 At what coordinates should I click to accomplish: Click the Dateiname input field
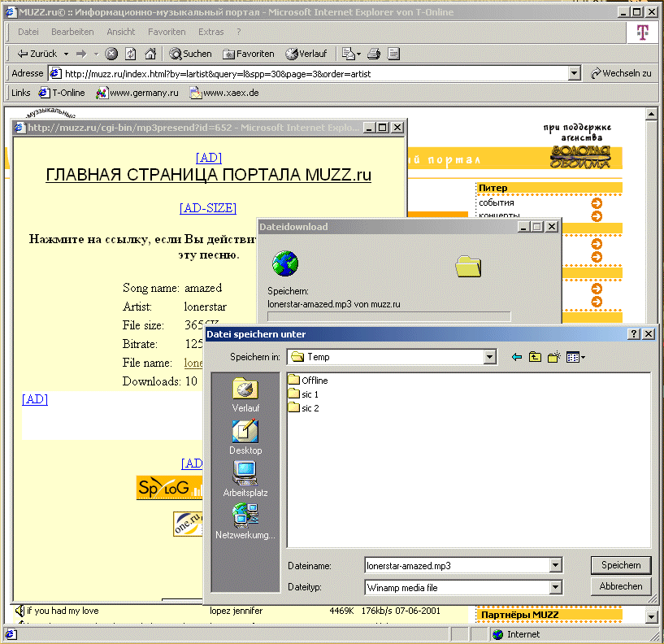[458, 565]
